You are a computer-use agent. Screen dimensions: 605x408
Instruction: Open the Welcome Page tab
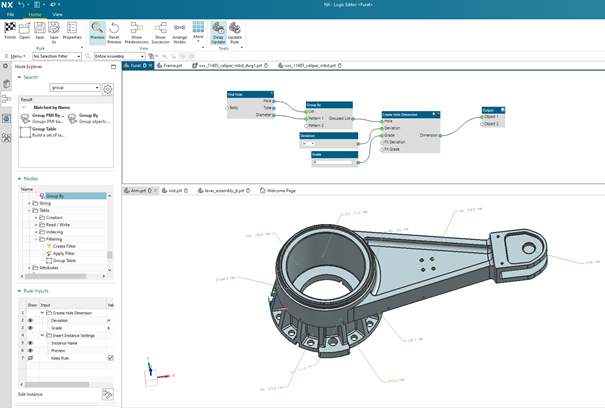pyautogui.click(x=279, y=189)
